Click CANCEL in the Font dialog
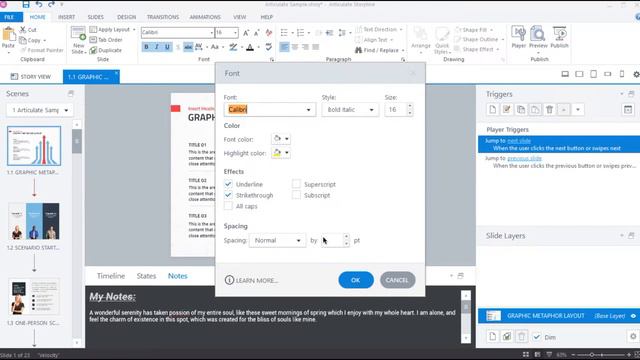Image resolution: width=640 pixels, height=360 pixels. pos(397,280)
